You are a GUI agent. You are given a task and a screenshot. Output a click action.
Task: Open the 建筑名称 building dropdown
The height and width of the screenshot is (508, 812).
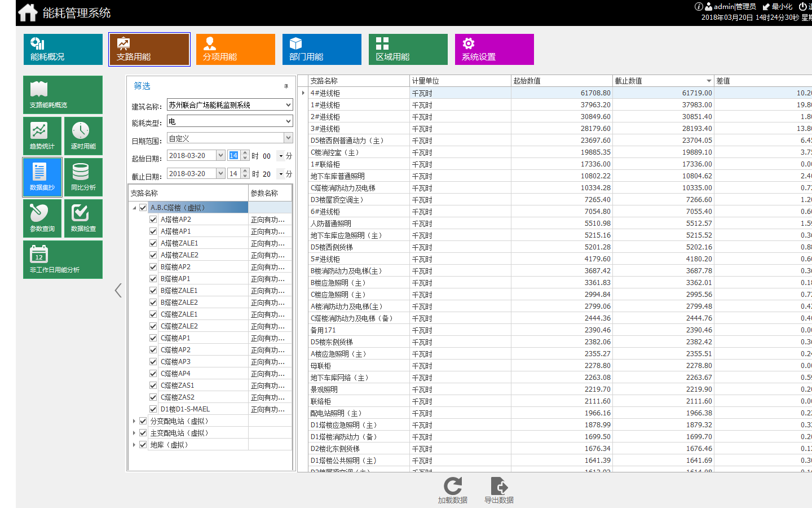click(230, 105)
